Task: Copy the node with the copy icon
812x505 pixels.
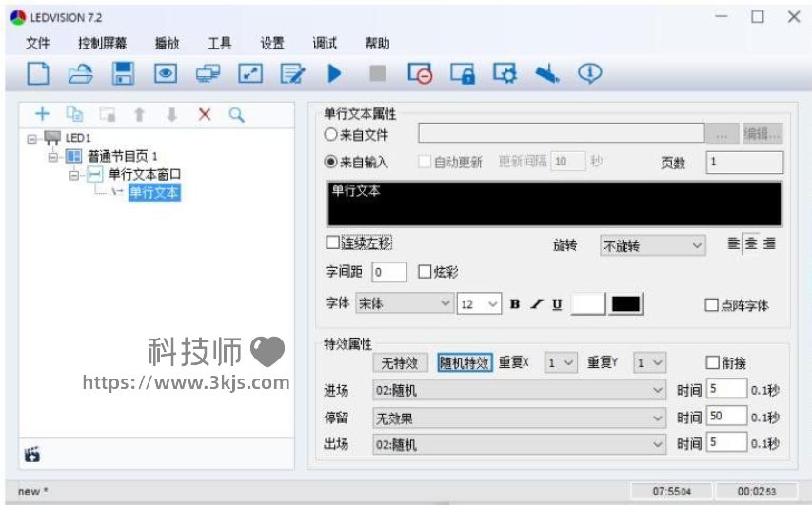Action: point(74,114)
